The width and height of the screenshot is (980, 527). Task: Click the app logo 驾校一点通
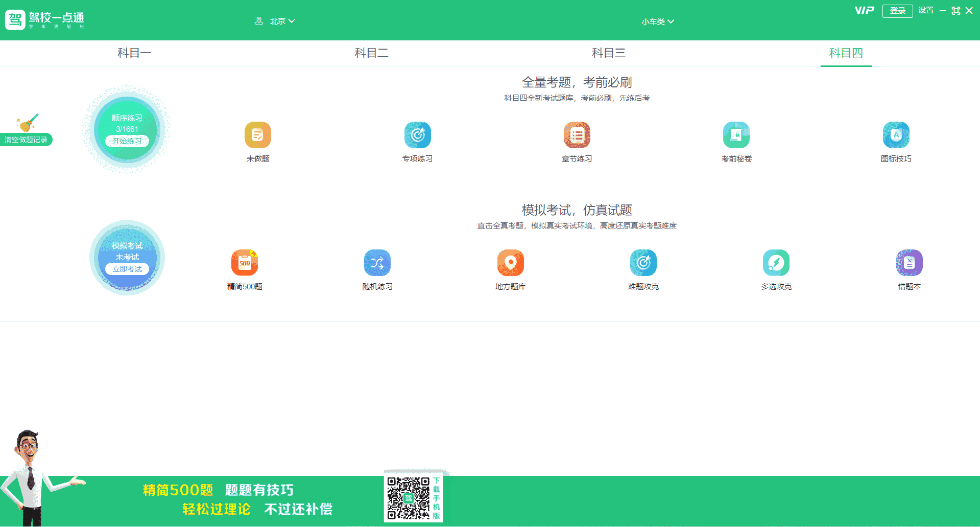click(x=45, y=20)
